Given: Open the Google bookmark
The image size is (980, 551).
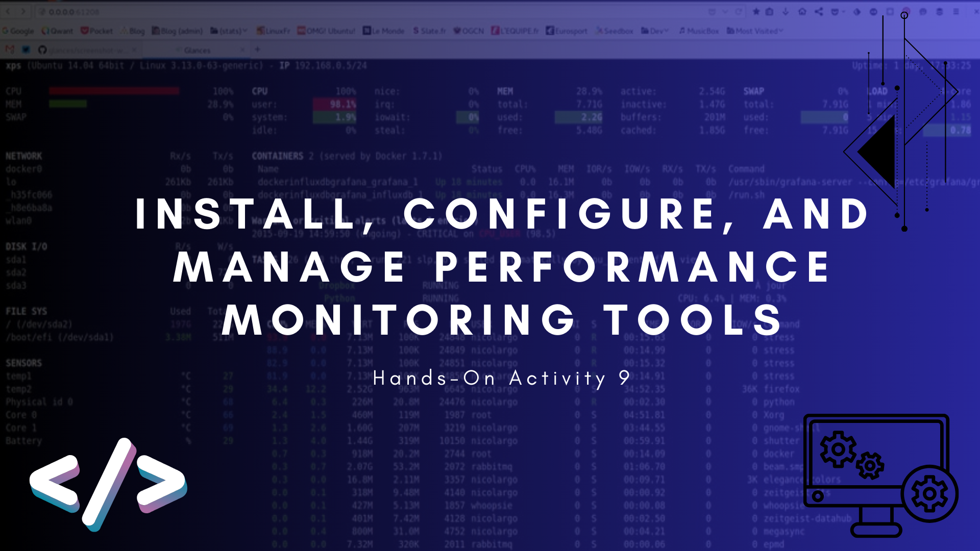Looking at the screenshot, I should (18, 31).
